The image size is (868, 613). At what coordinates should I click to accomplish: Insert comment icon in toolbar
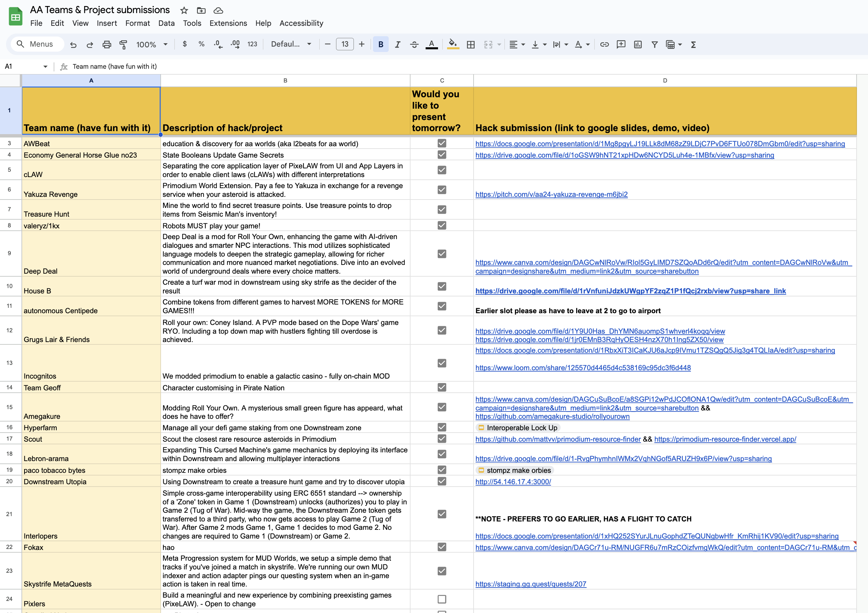621,45
